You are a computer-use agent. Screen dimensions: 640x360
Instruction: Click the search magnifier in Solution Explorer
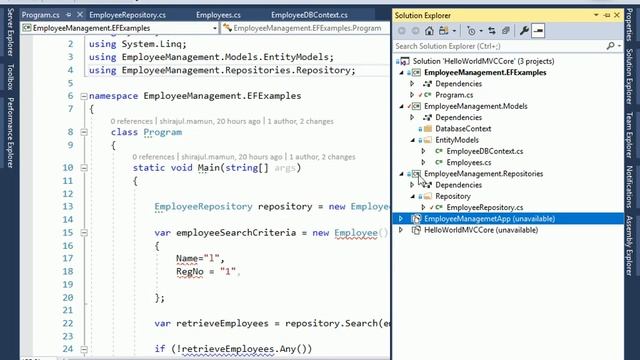pyautogui.click(x=611, y=46)
